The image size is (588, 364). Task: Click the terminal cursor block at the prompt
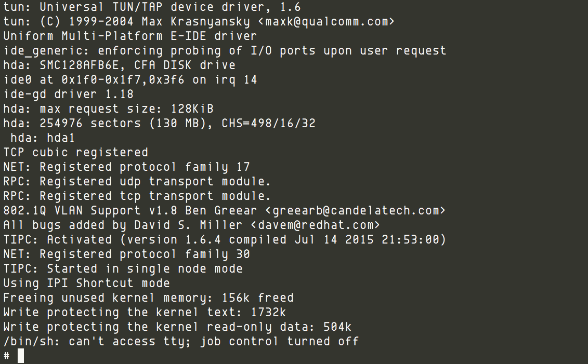pos(21,356)
